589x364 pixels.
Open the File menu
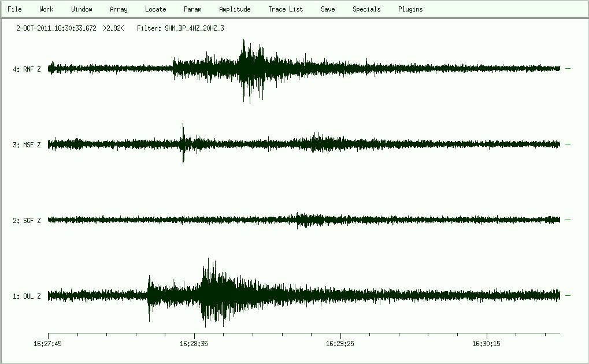click(14, 9)
